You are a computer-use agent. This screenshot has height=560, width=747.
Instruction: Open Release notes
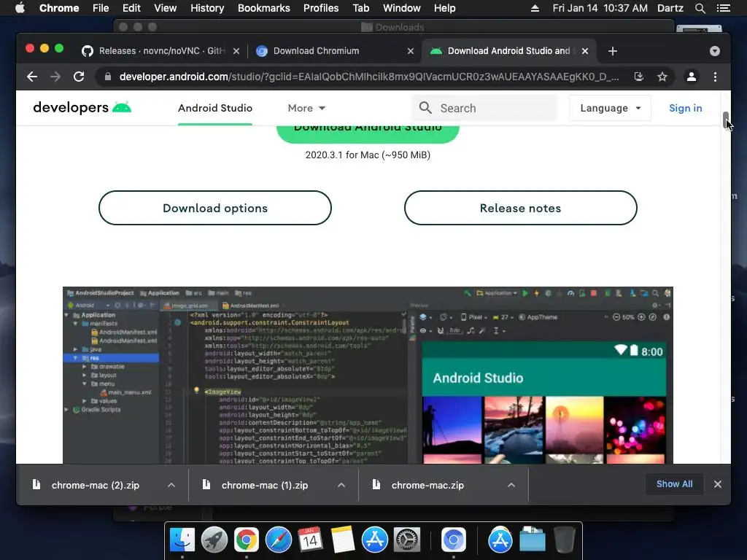click(520, 208)
